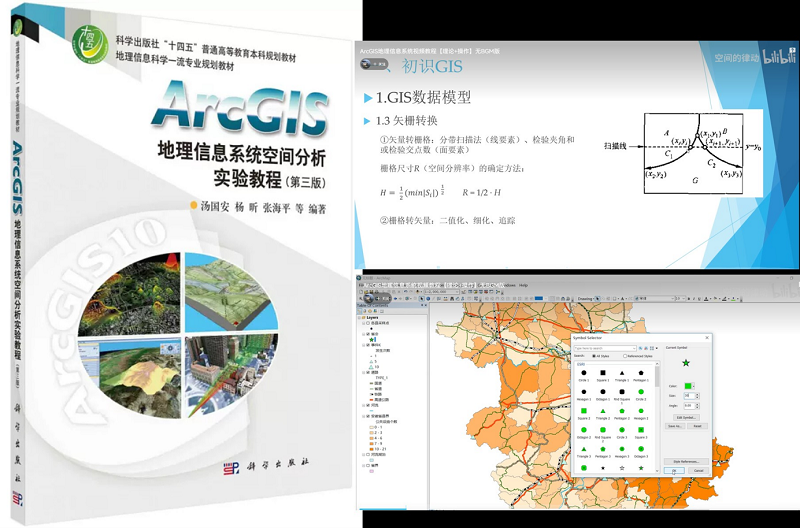This screenshot has width=800, height=528.
Task: Toggle the checkbox of the bottom pink-symbol layer
Action: pyautogui.click(x=368, y=465)
